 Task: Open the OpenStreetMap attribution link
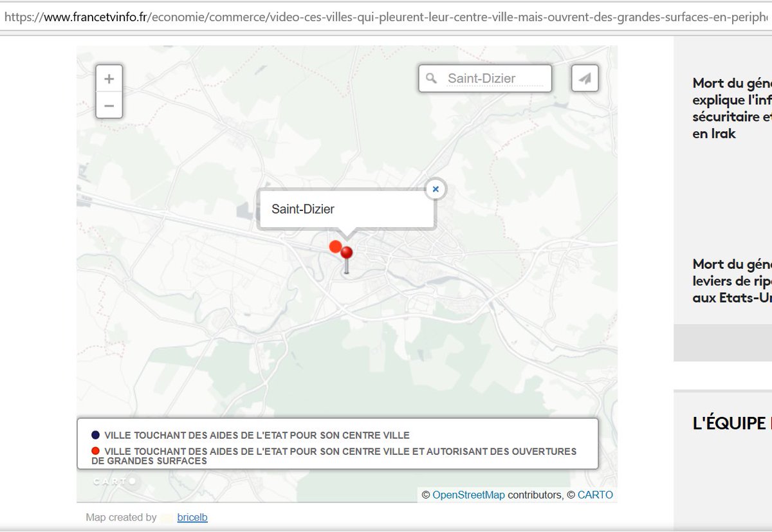click(x=468, y=495)
